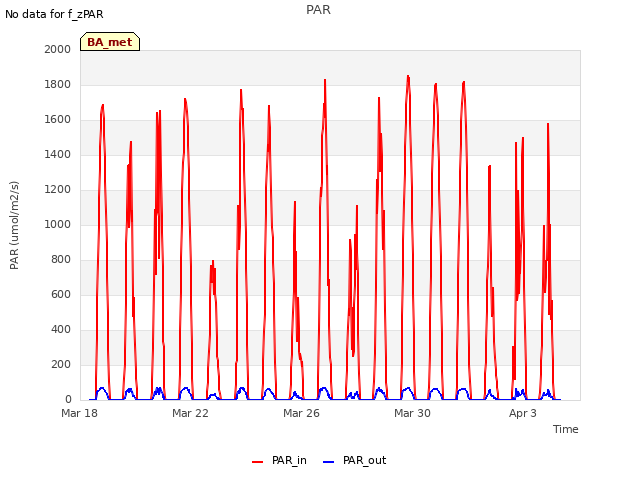Click the 1200 y-axis value

(x=58, y=189)
